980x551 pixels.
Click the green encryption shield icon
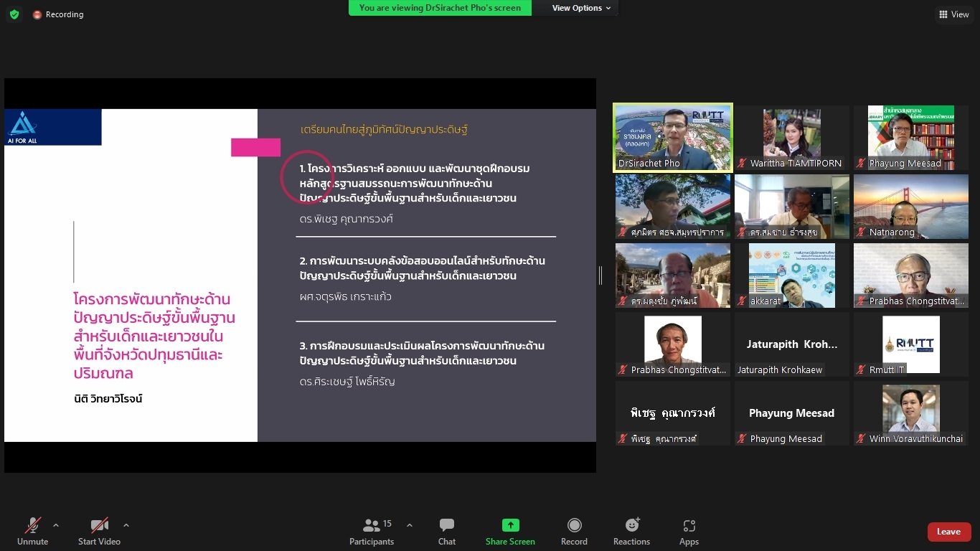tap(14, 14)
